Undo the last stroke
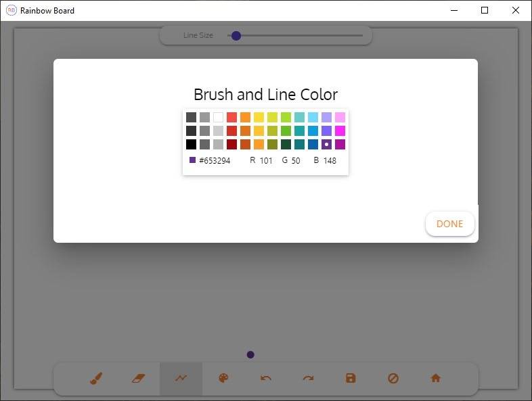 (265, 378)
